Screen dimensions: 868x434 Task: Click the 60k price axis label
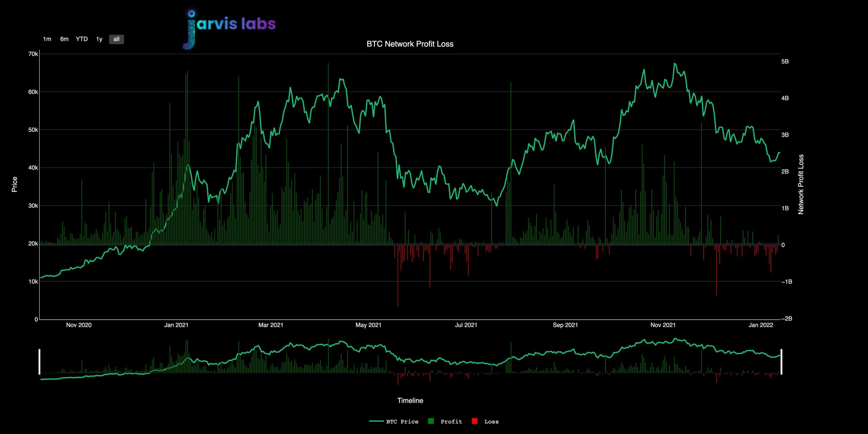(33, 92)
